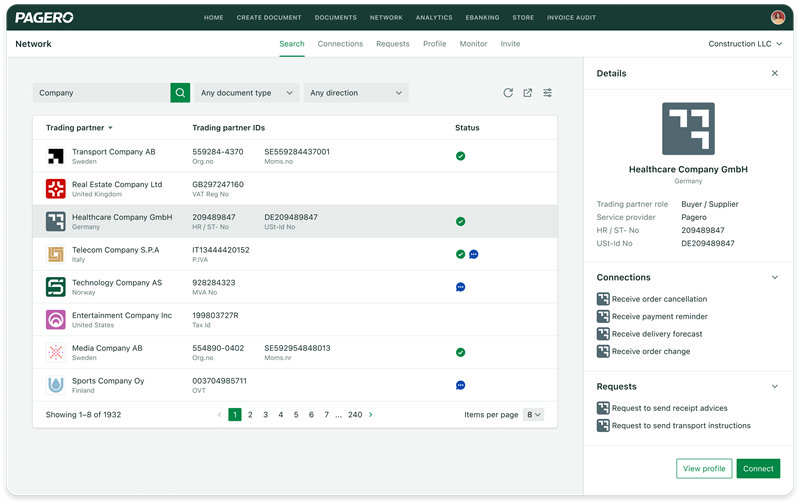
Task: Open the 'Any document type' dropdown
Action: pos(247,93)
